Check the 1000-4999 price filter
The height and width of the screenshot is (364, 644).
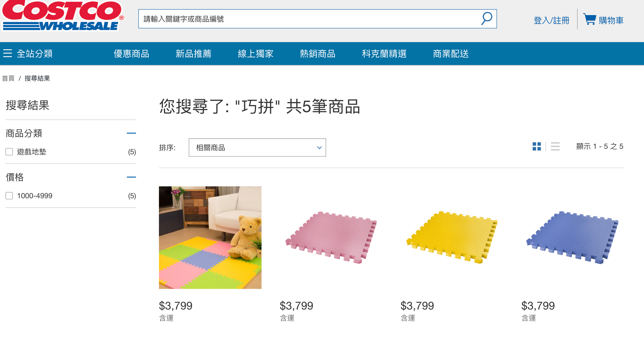tap(9, 196)
